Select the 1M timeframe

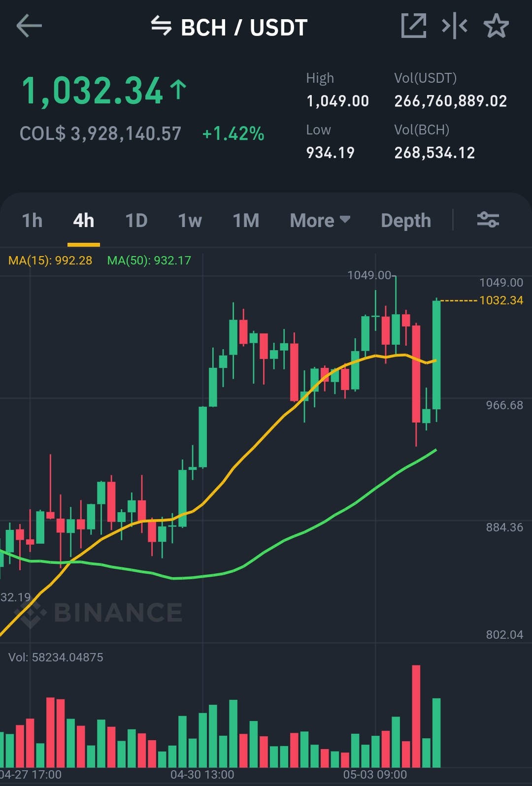coord(246,220)
